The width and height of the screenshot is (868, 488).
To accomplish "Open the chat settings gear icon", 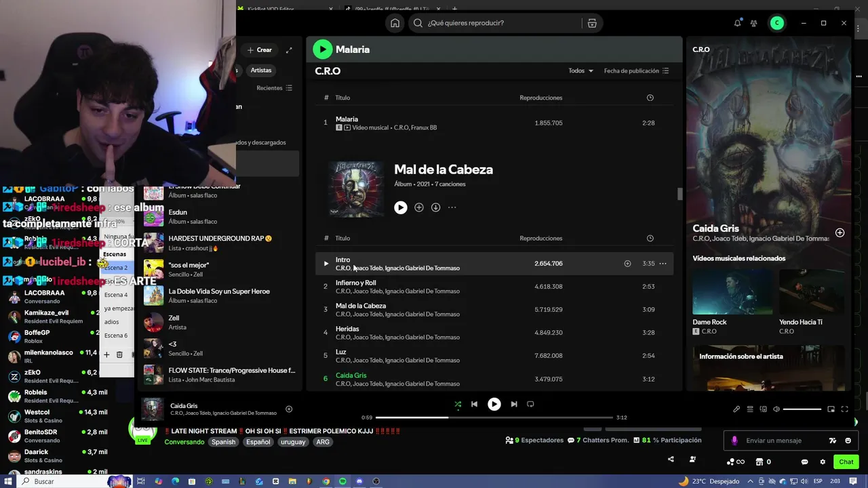I will pos(823,462).
